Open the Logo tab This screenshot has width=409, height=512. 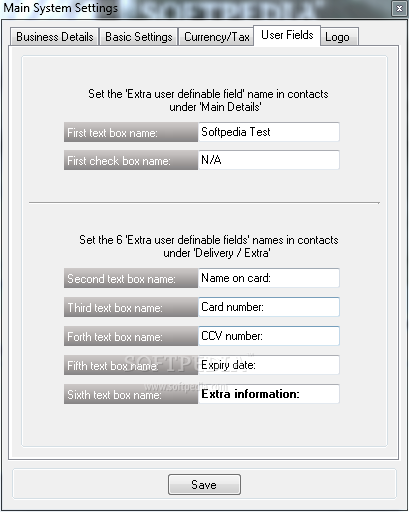tap(339, 37)
